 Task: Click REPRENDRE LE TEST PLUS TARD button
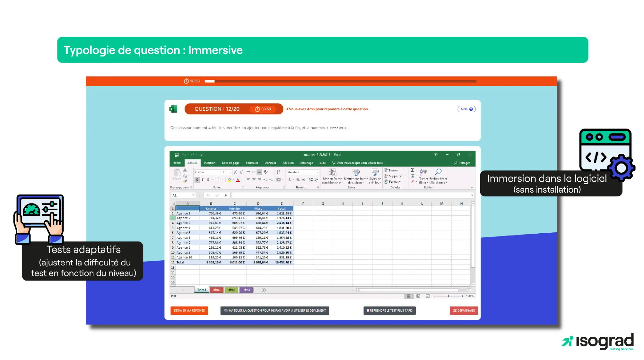(x=389, y=311)
